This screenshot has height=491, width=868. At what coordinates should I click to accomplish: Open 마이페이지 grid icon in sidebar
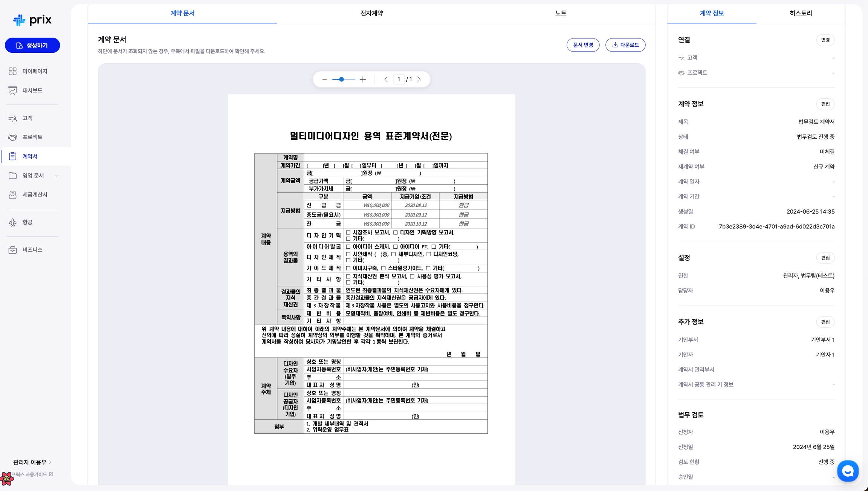pos(12,71)
